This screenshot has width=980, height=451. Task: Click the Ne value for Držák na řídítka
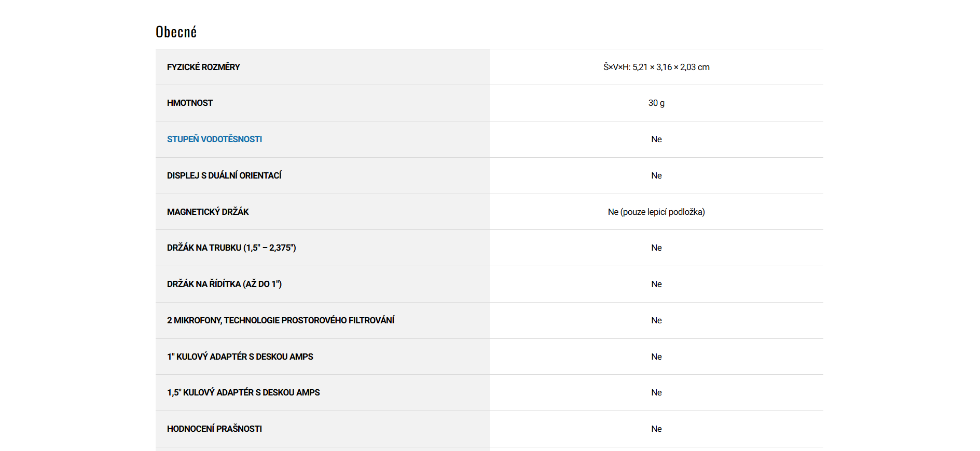tap(656, 284)
